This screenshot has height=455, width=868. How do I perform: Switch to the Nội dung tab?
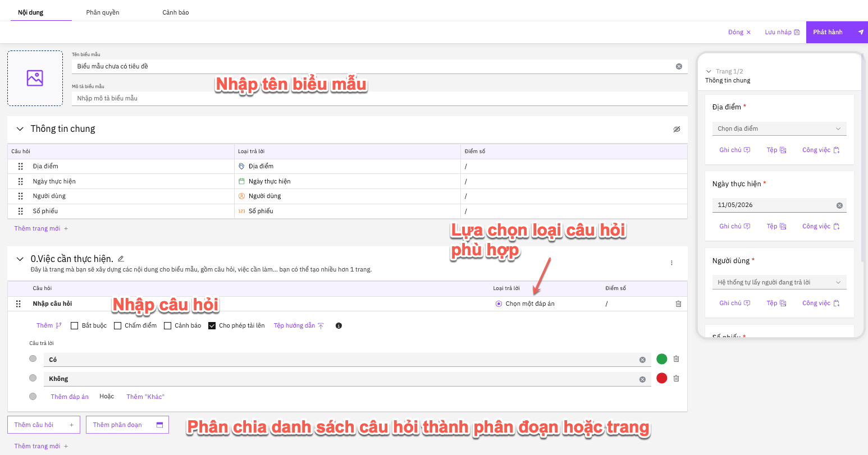(31, 12)
